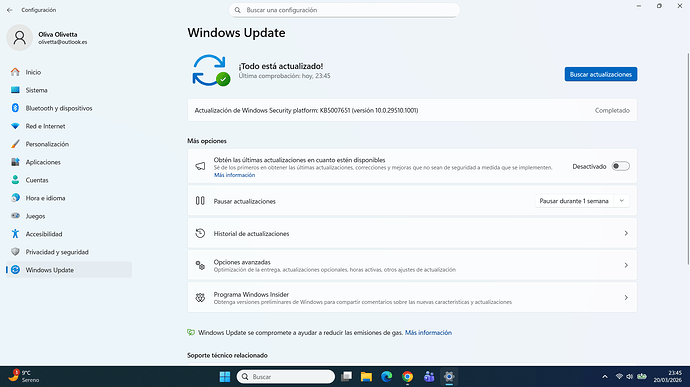
Task: Select Juegos label in sidebar
Action: [x=35, y=216]
